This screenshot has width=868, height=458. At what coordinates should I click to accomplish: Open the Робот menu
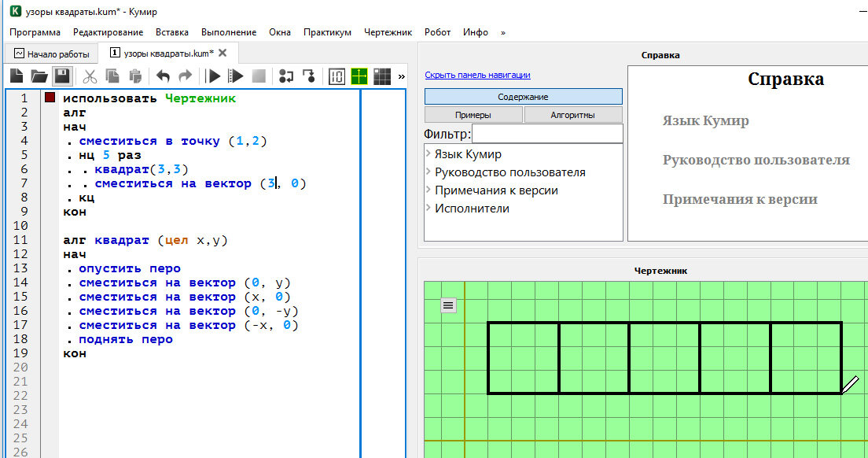coord(437,32)
